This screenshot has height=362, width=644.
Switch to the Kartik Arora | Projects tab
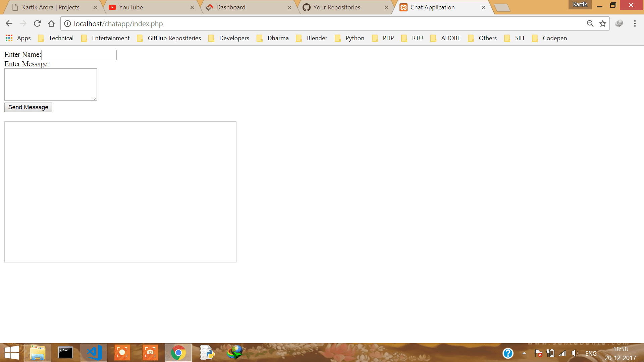50,7
